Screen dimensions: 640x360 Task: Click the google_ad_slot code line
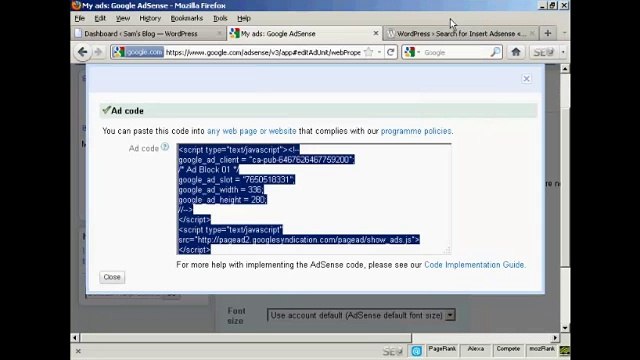237,180
